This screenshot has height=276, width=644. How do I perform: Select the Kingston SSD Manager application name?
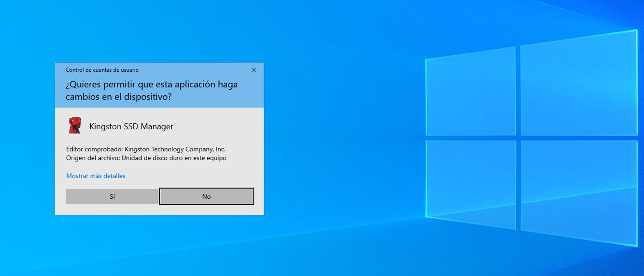click(x=131, y=126)
